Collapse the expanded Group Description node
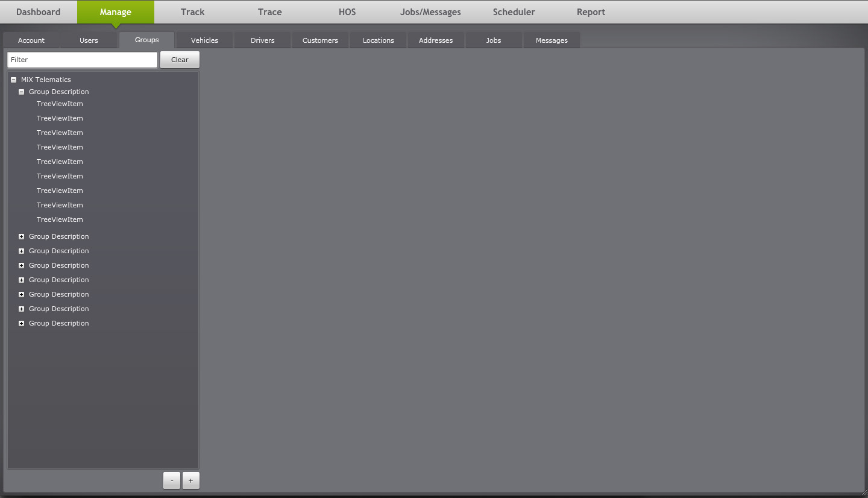This screenshot has height=498, width=868. pyautogui.click(x=22, y=92)
